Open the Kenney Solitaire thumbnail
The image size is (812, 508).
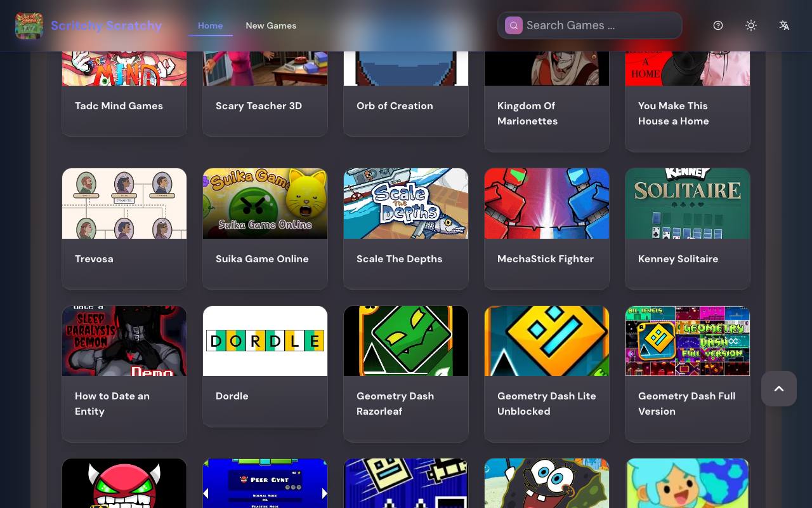pyautogui.click(x=688, y=204)
